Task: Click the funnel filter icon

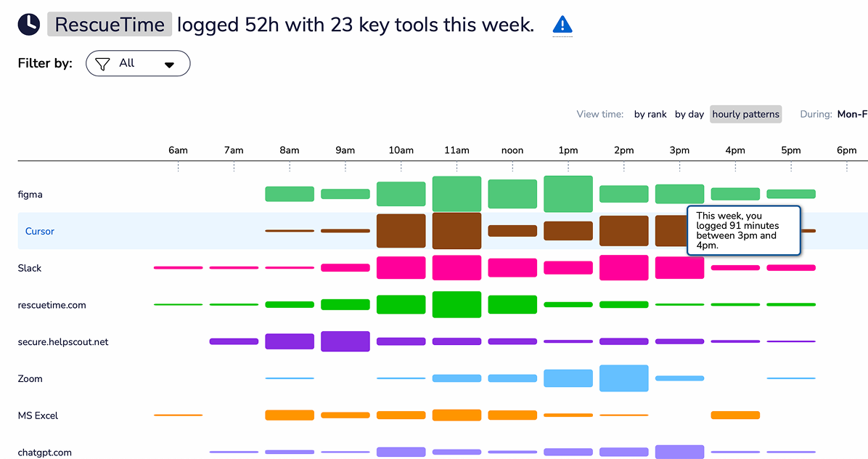Action: [102, 64]
